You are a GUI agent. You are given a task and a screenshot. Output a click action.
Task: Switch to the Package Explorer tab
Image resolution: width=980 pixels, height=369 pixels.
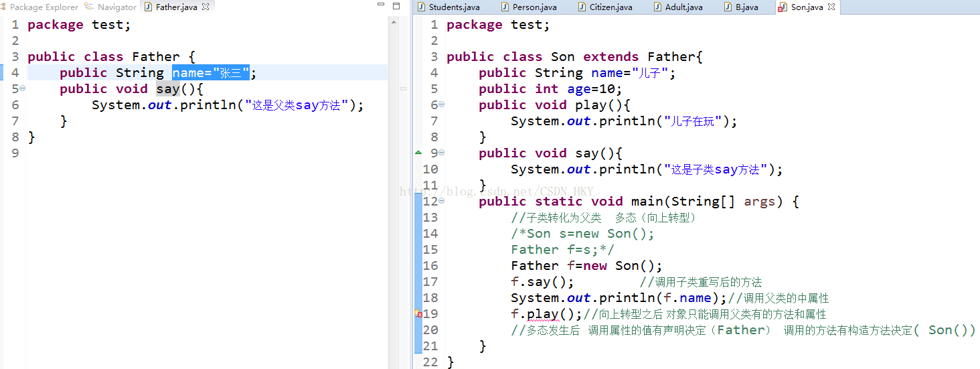pos(44,7)
